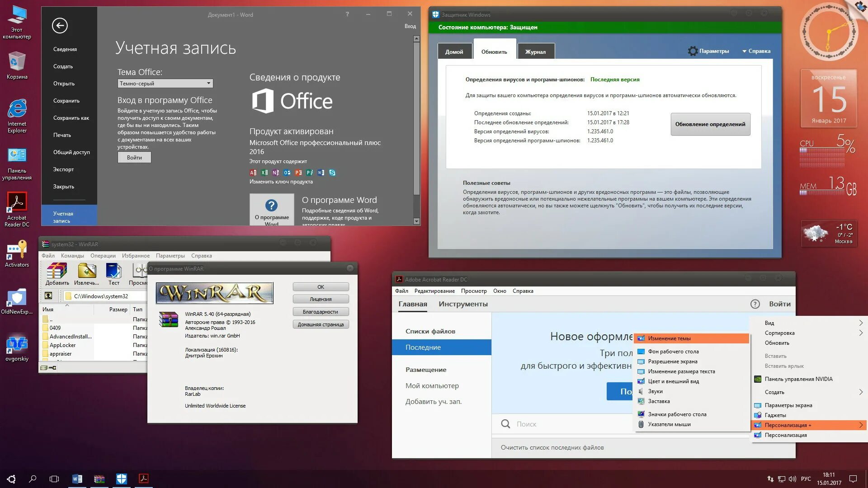Open the This Computer desktop icon
This screenshot has width=868, height=488.
point(17,23)
